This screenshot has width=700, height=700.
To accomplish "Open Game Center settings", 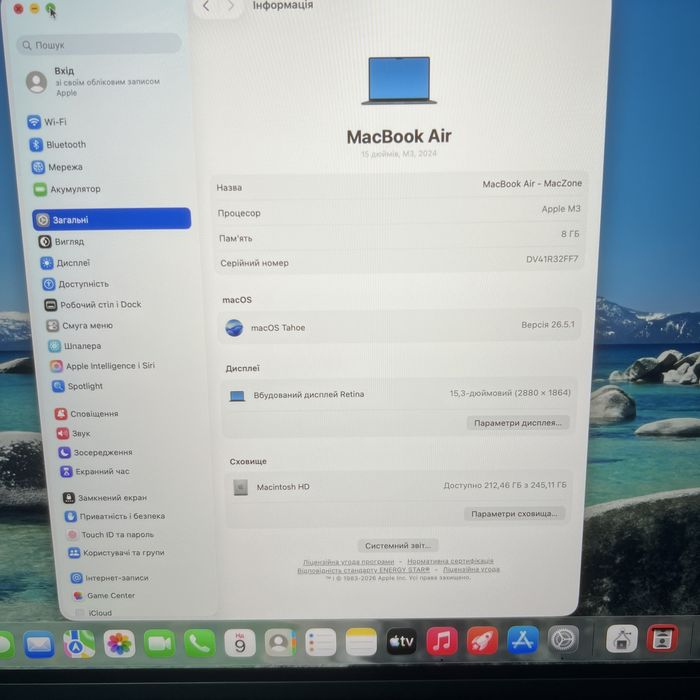I will (104, 596).
